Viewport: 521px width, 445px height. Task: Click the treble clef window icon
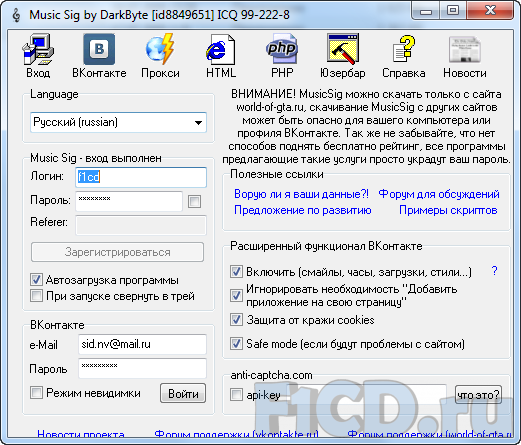coord(16,15)
